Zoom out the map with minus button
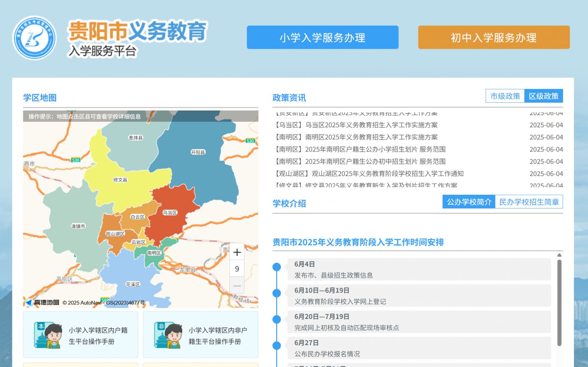Screen dimensions: 588x367 237,286
